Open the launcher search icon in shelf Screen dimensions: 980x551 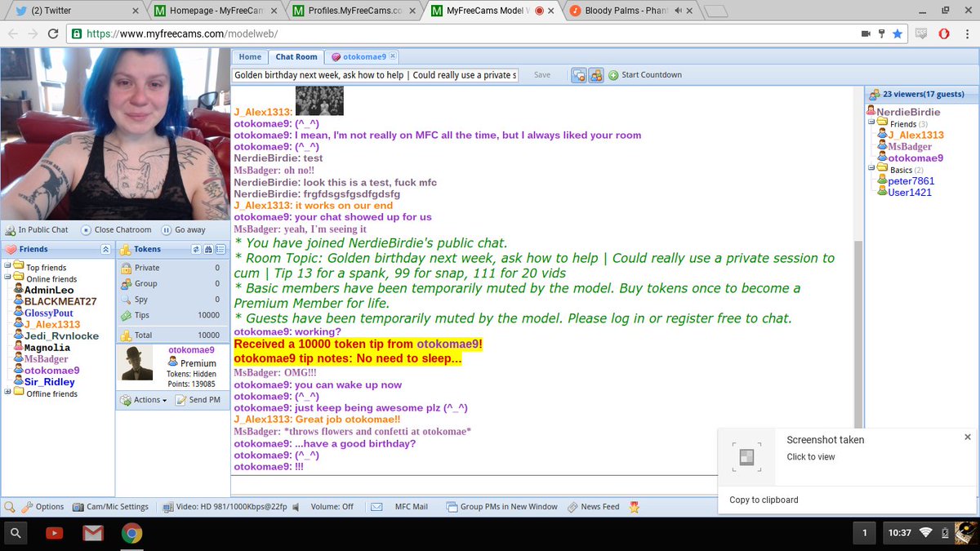(16, 534)
